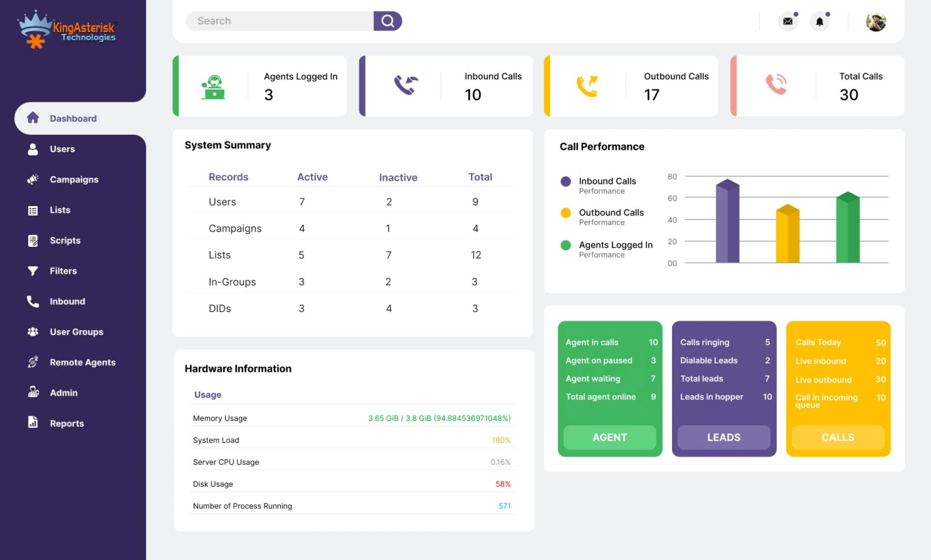The height and width of the screenshot is (560, 931).
Task: Open the messages envelope icon
Action: 787,22
